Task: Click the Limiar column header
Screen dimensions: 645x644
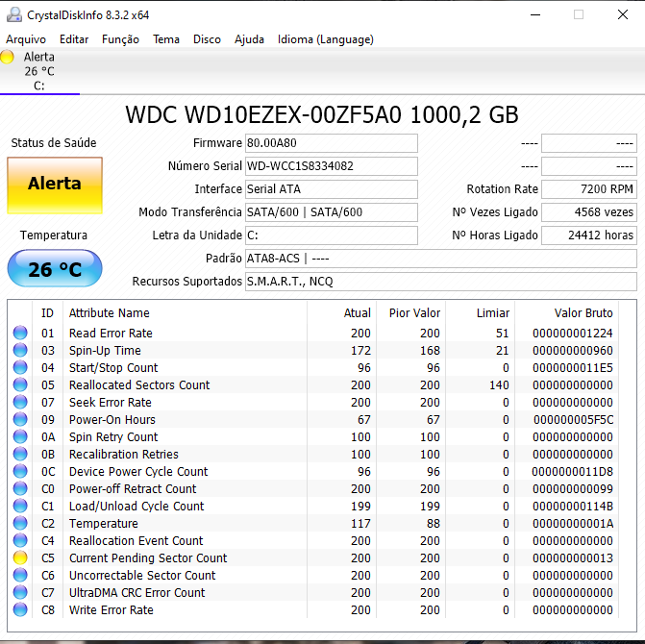Action: 480,313
